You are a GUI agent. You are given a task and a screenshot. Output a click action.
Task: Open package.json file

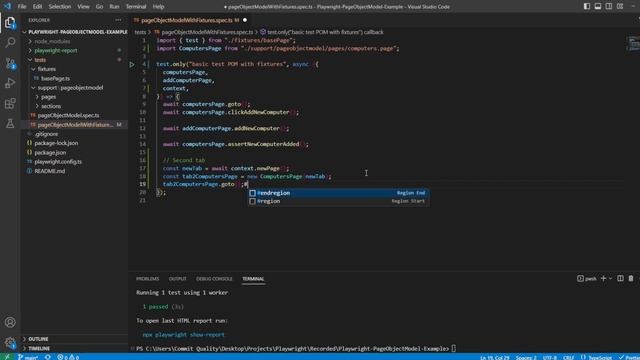(50, 153)
